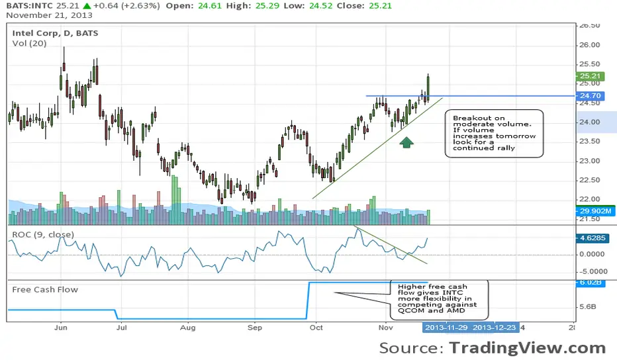This screenshot has width=617, height=364.
Task: Click the 5.6B cash flow axis label
Action: (x=587, y=306)
